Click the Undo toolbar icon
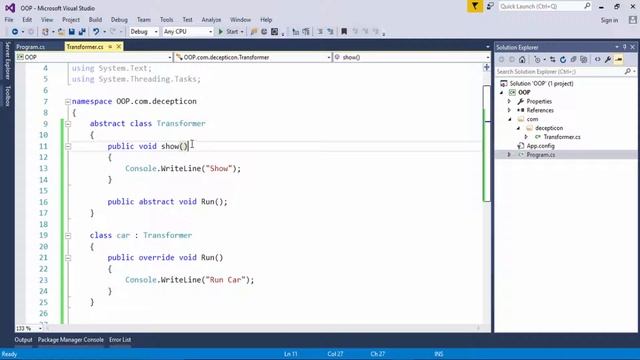This screenshot has height=360, width=640. pos(96,31)
